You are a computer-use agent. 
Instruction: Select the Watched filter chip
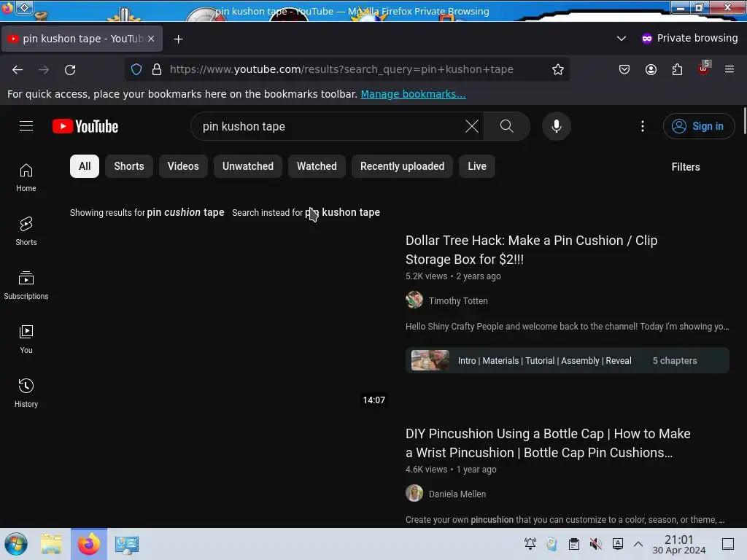click(x=317, y=166)
